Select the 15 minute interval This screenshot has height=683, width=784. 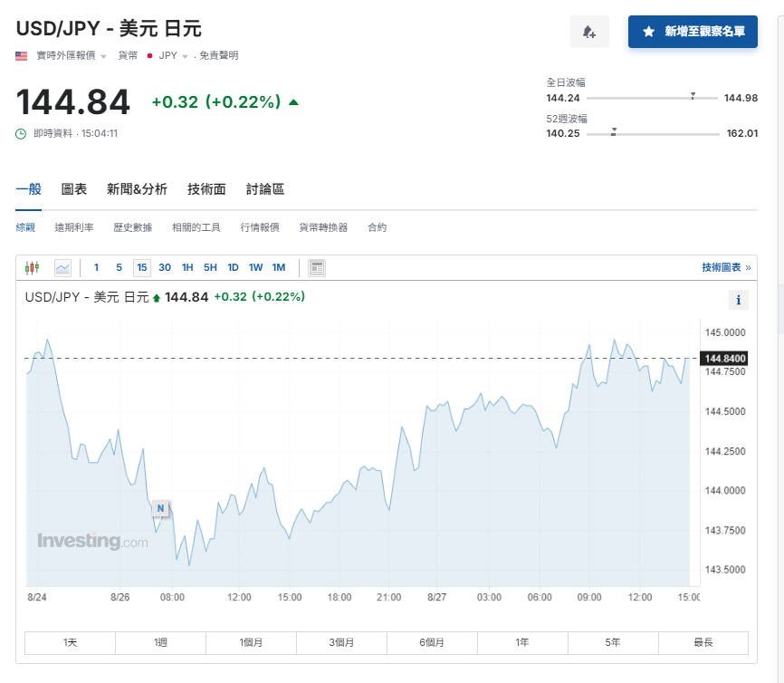142,267
